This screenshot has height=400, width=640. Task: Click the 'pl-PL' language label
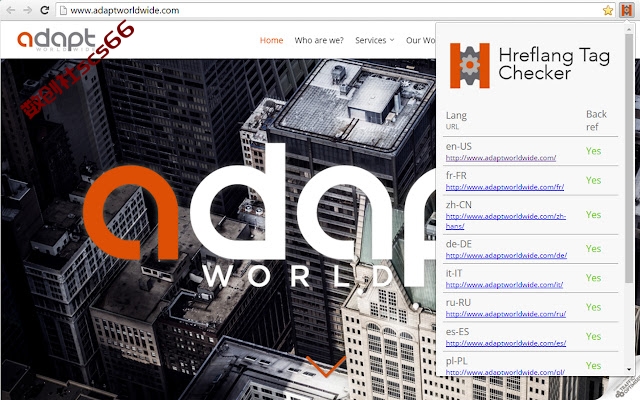click(457, 361)
